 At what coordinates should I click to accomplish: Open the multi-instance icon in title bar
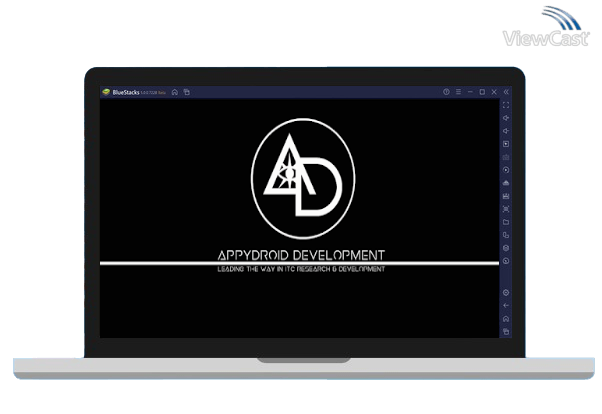click(186, 92)
